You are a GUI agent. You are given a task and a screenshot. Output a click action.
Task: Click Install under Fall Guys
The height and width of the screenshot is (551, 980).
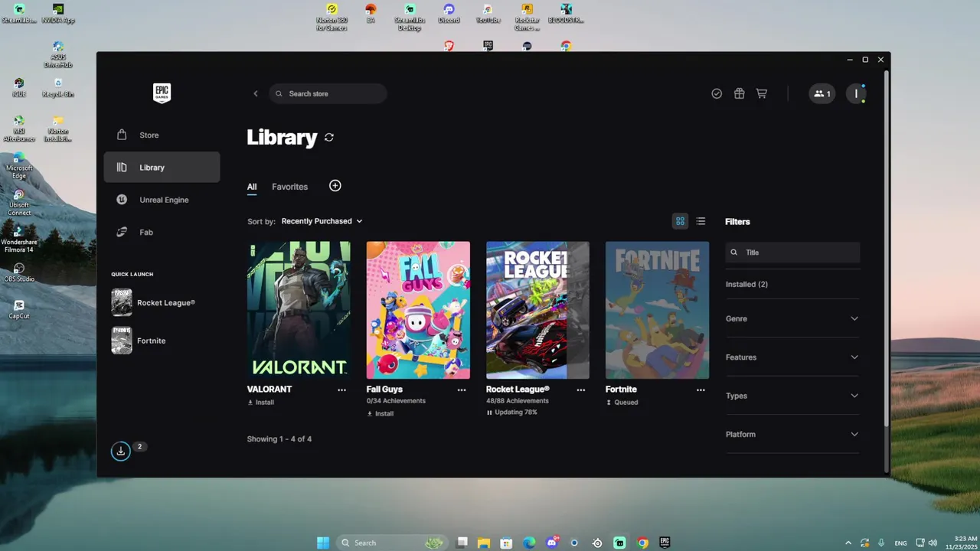pyautogui.click(x=380, y=413)
